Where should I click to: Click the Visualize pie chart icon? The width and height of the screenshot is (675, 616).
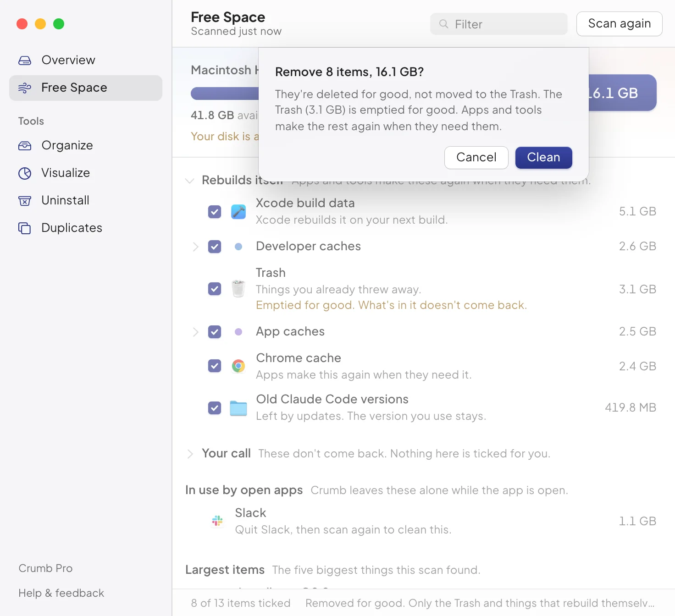click(25, 173)
